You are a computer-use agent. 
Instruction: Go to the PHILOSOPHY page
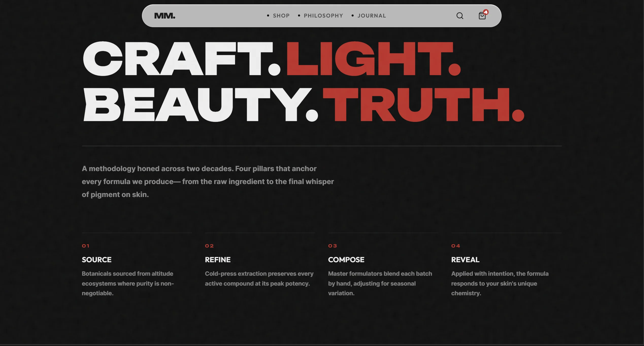(323, 16)
